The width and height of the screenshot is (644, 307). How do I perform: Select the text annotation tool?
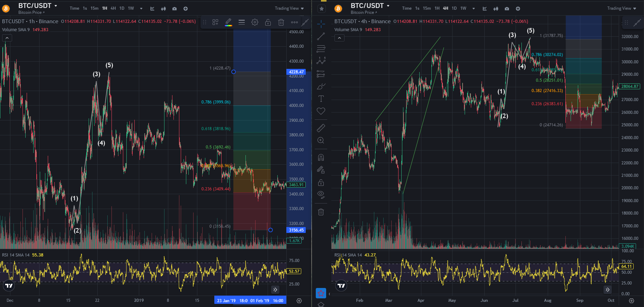pos(321,99)
